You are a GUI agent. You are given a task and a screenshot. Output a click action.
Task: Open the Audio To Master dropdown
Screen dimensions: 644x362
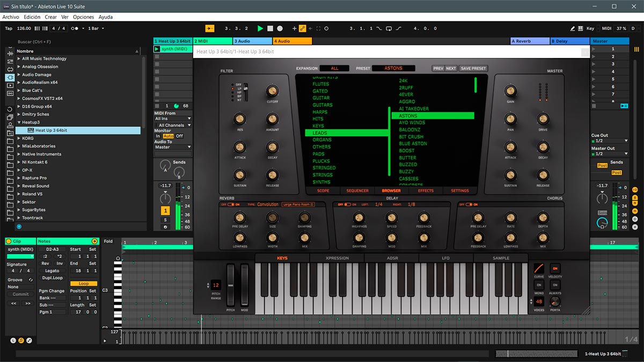pyautogui.click(x=173, y=147)
